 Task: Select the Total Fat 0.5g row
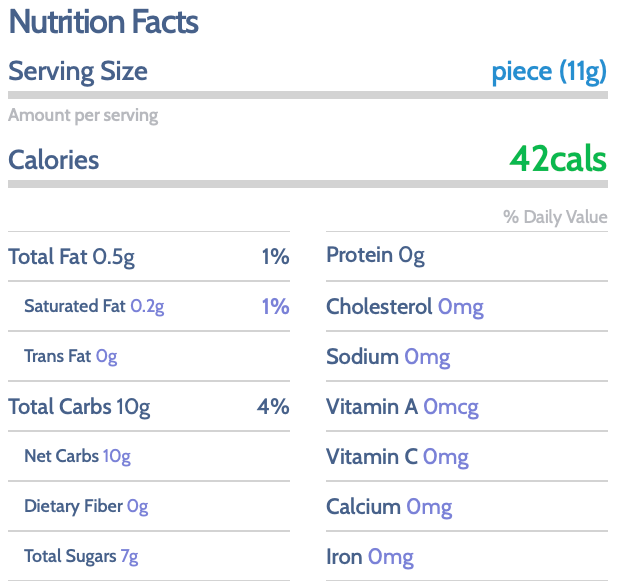tap(149, 256)
